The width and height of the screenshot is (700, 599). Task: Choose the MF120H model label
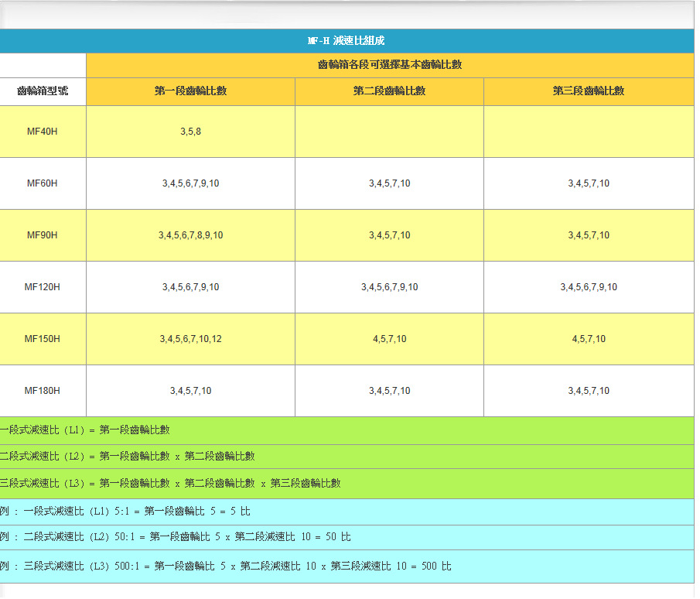[x=43, y=287]
